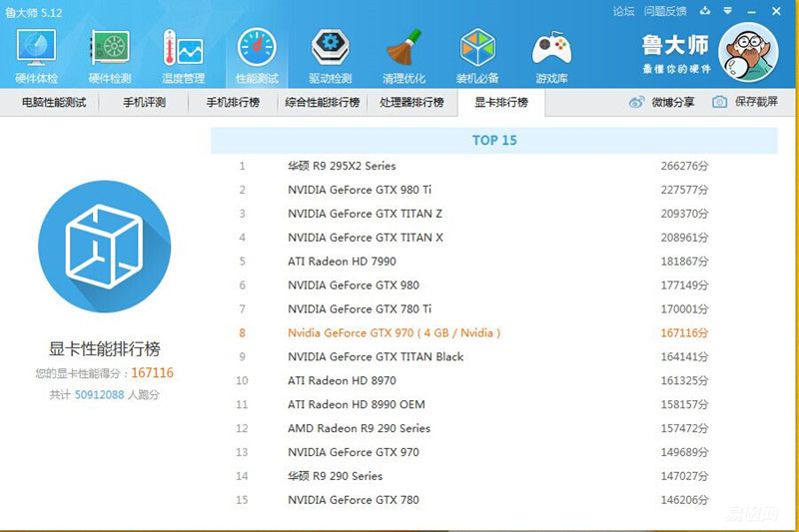Close the 鲁大师 window
This screenshot has width=799, height=532.
tap(776, 11)
